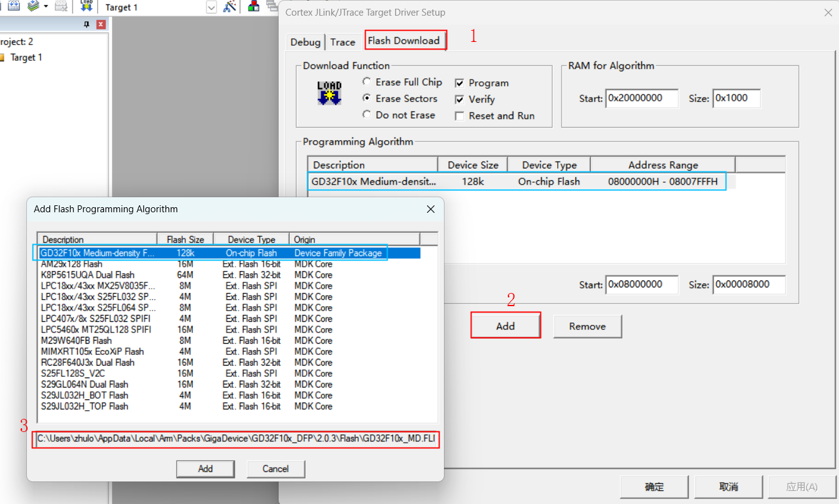Select the Erase Full Chip option
The image size is (839, 504).
(367, 82)
